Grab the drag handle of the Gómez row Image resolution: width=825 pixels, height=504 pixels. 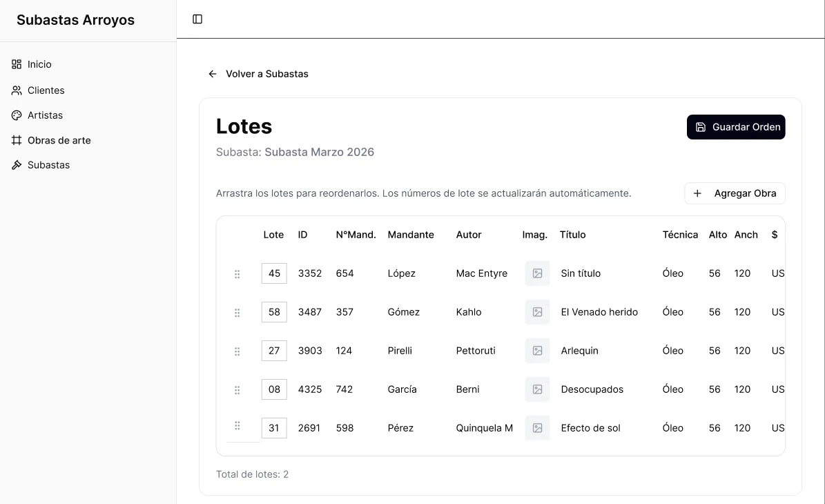[x=237, y=313]
